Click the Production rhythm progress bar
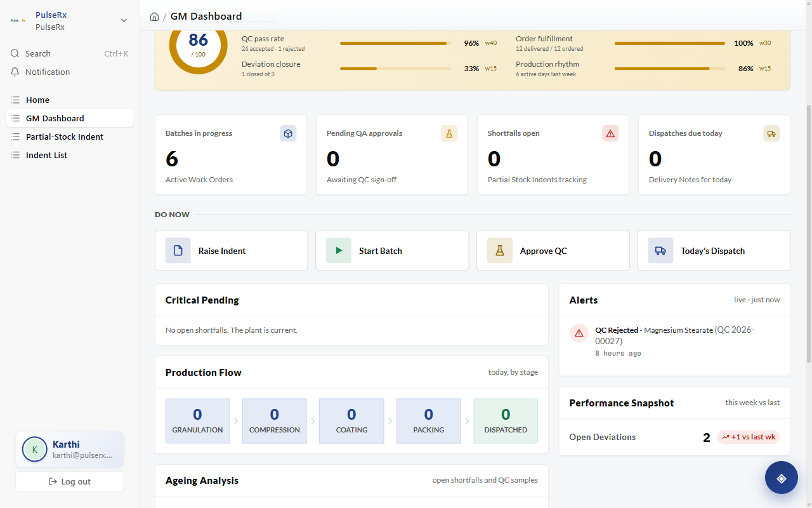 click(x=670, y=69)
